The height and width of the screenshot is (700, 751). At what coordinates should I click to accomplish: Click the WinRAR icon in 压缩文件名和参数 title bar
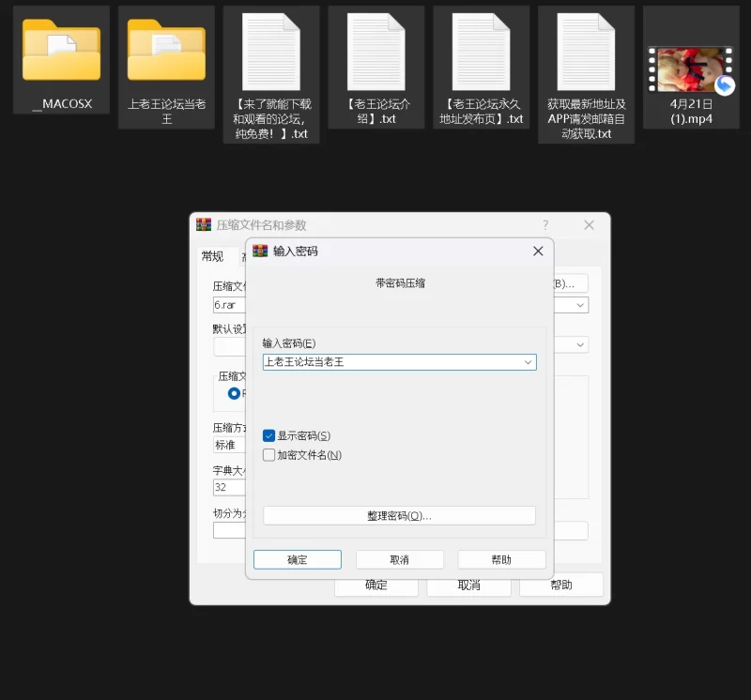click(204, 225)
